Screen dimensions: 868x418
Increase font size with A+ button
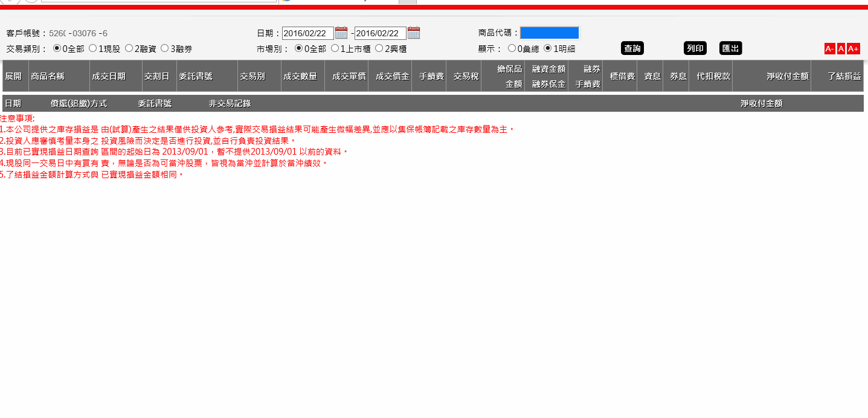[x=853, y=49]
